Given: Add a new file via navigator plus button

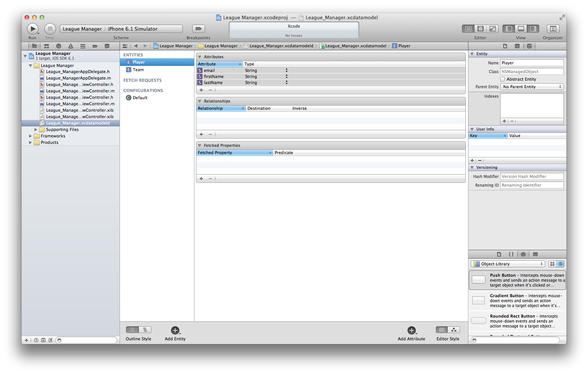Looking at the screenshot, I should tap(26, 340).
